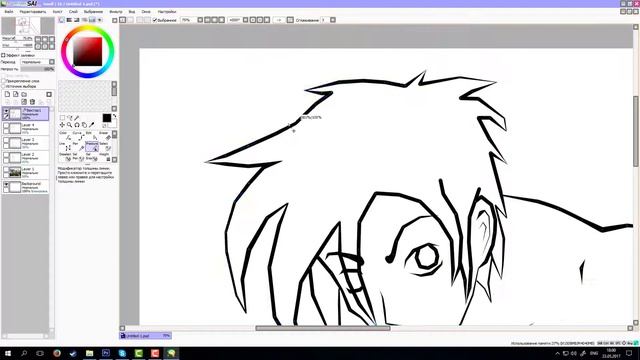
Task: Open the 'Вид' menu
Action: pos(132,12)
